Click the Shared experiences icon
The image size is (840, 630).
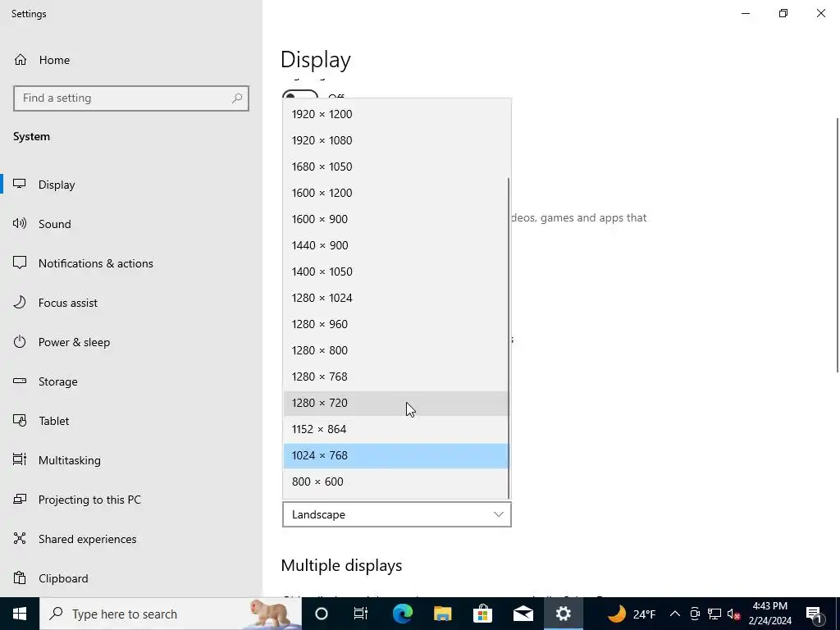[20, 538]
